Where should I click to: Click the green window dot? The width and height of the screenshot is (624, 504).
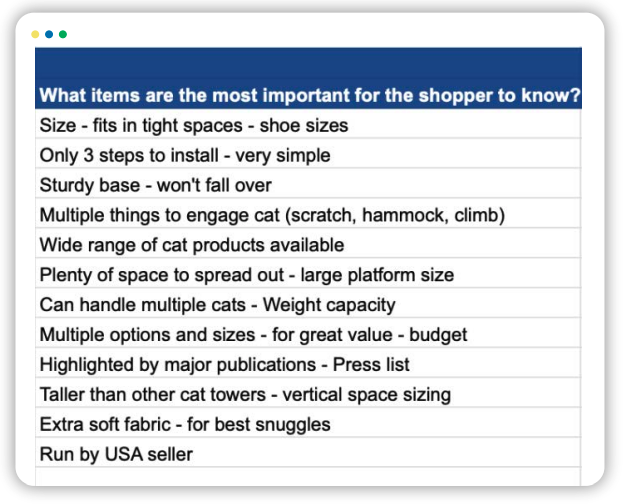click(x=63, y=34)
